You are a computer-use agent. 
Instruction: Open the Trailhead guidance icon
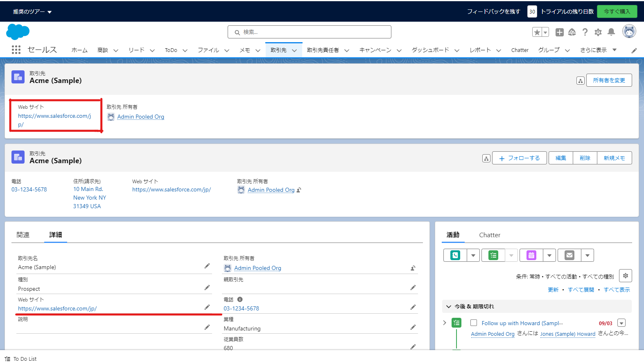click(572, 32)
